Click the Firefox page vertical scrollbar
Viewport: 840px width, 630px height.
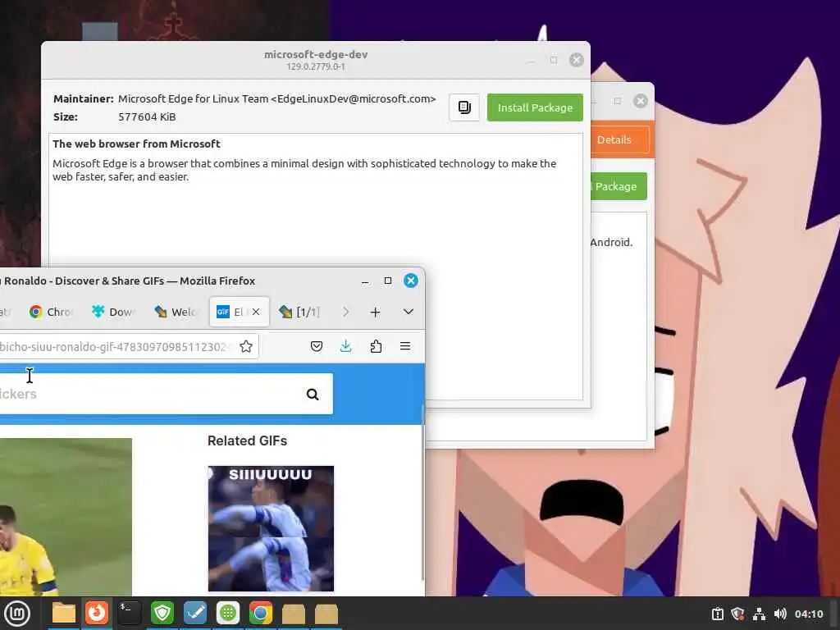[x=422, y=493]
